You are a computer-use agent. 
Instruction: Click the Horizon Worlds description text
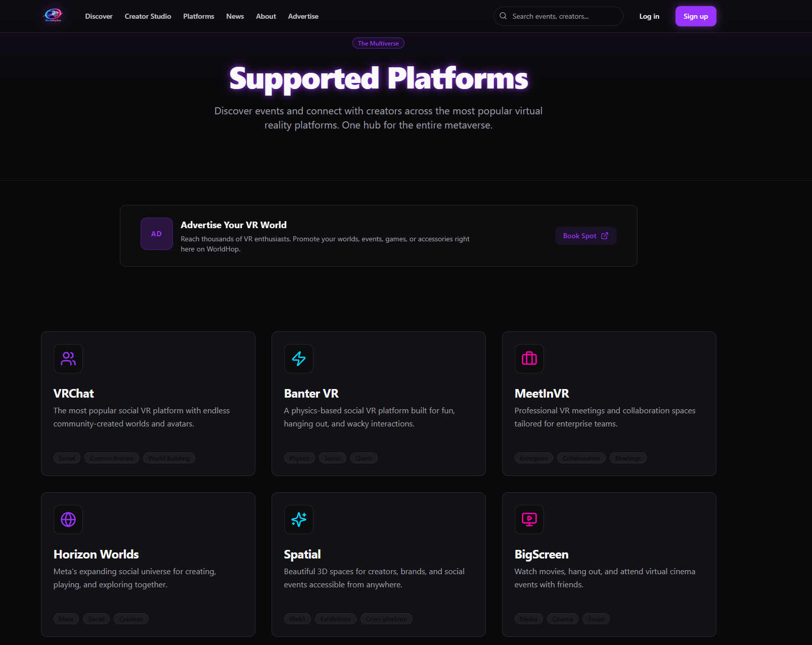click(135, 578)
